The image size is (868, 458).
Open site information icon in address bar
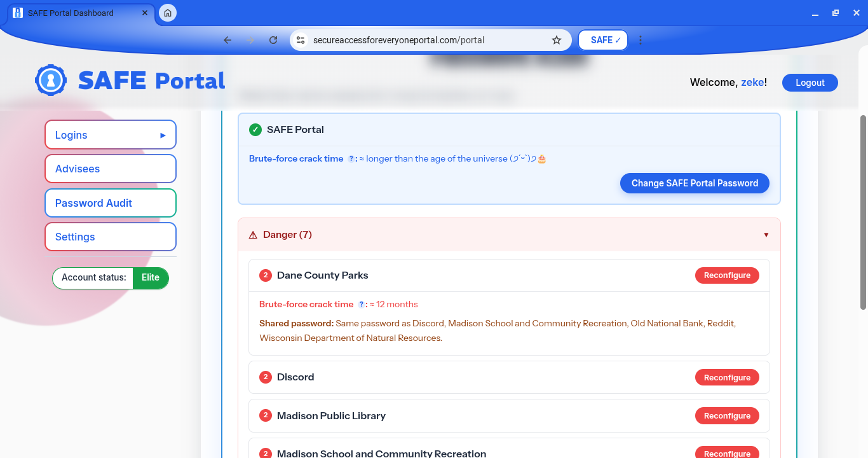click(x=301, y=40)
